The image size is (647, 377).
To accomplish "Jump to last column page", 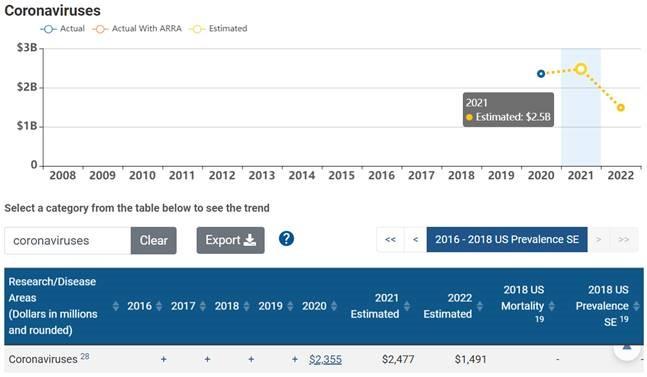I will click(x=623, y=239).
